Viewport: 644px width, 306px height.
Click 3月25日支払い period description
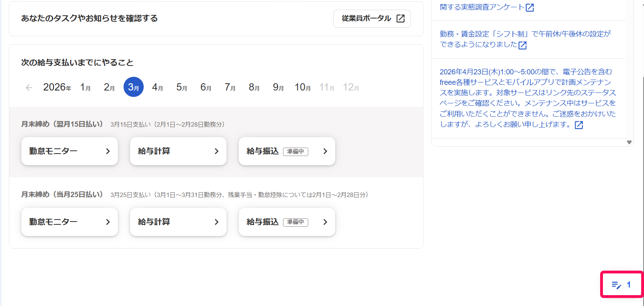pyautogui.click(x=239, y=195)
